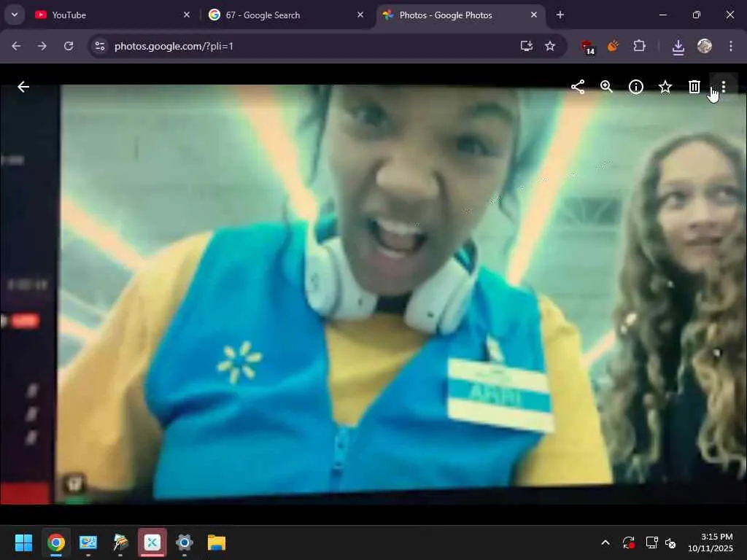This screenshot has height=560, width=747.
Task: Bookmark this page with star
Action: (550, 46)
